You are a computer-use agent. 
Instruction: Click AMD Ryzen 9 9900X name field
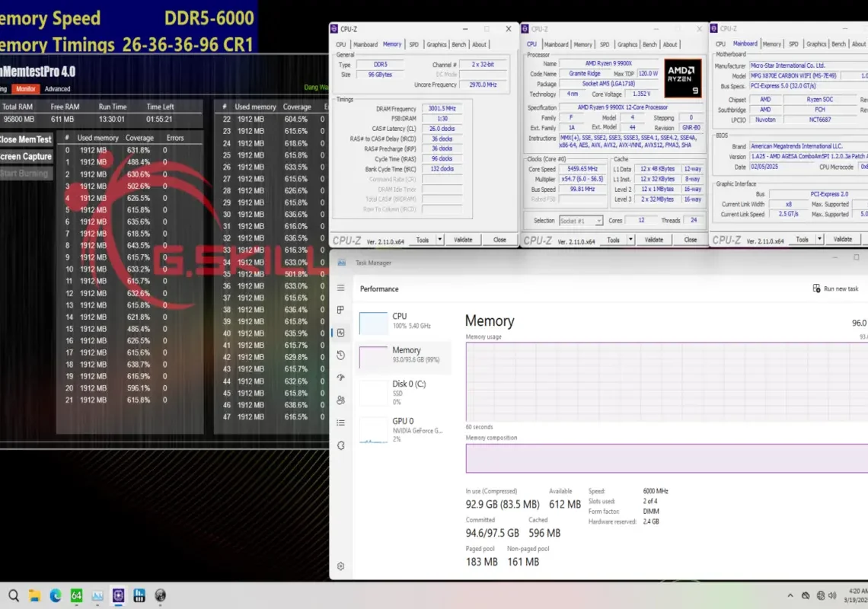pos(608,64)
